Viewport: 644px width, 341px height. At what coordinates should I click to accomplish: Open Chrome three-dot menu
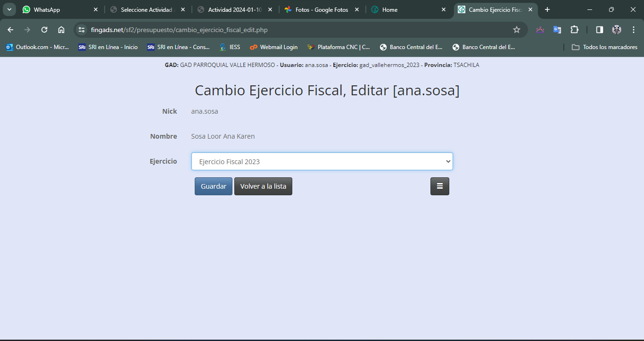click(x=633, y=30)
